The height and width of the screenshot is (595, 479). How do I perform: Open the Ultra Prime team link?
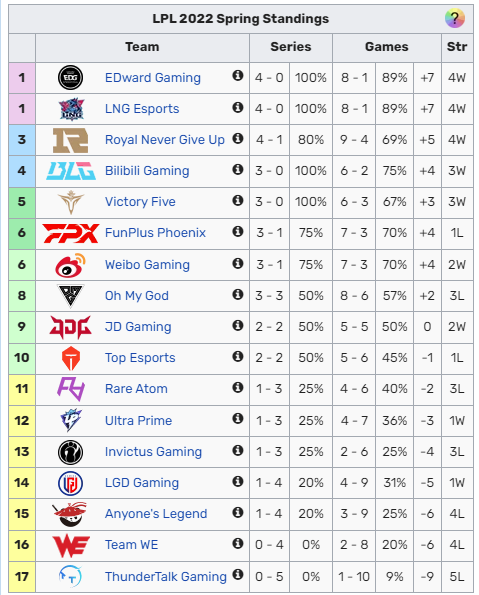pyautogui.click(x=138, y=420)
